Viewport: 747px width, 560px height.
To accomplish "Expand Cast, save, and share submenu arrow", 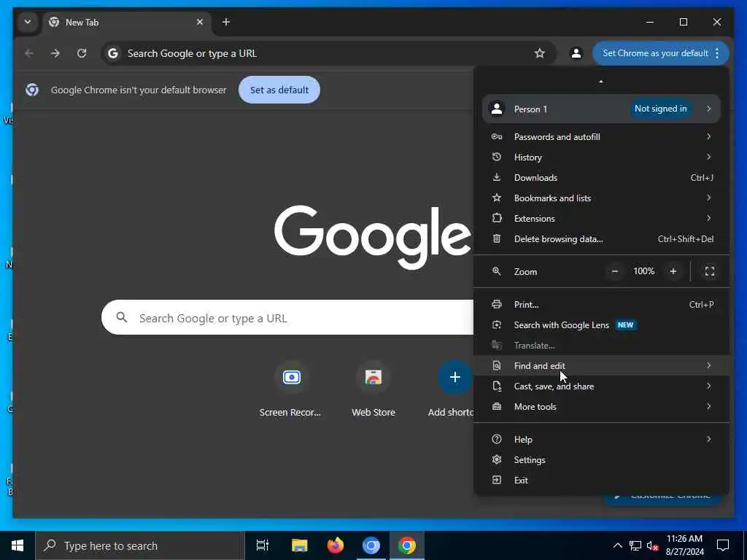I will click(709, 386).
